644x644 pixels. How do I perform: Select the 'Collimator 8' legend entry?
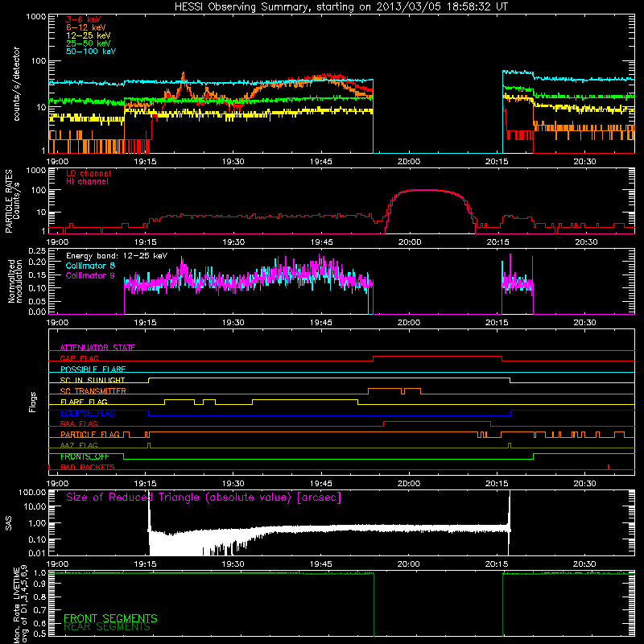(90, 266)
